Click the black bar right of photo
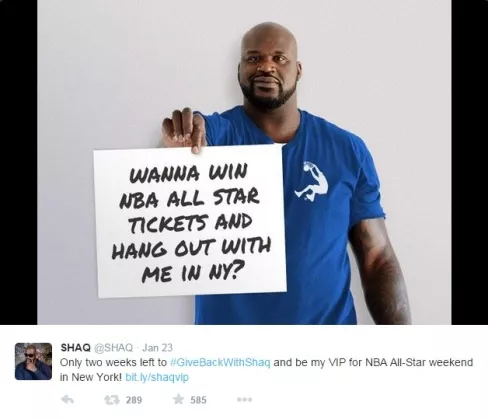Image resolution: width=488 pixels, height=419 pixels. point(470,162)
